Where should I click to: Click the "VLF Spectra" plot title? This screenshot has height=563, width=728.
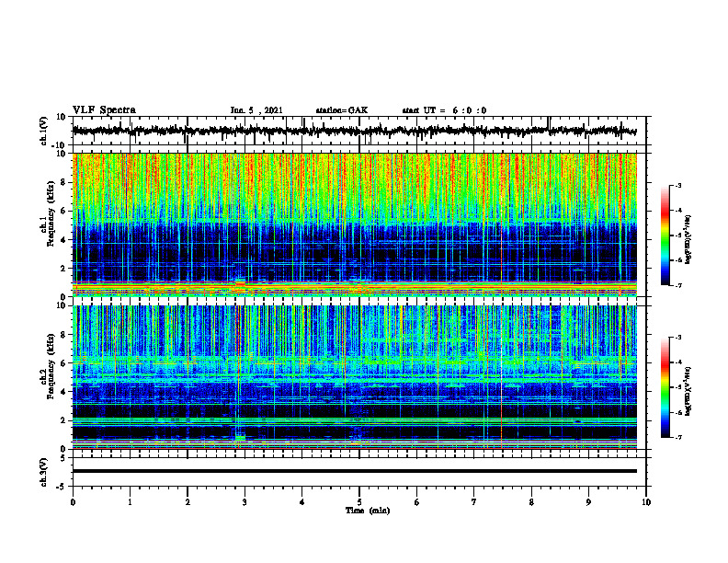[x=104, y=110]
